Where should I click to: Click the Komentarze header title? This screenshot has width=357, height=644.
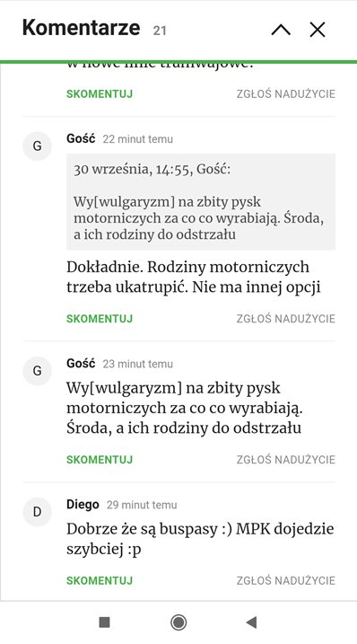pyautogui.click(x=82, y=28)
